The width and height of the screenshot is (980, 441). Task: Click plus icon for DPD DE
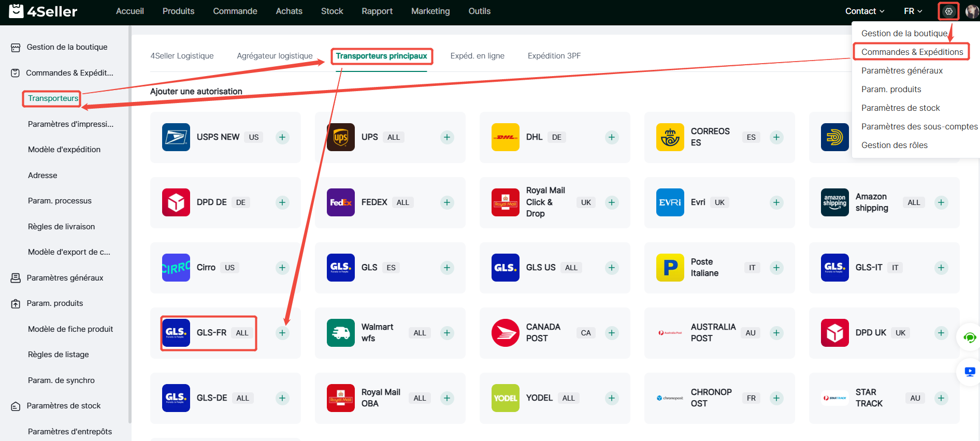tap(282, 202)
